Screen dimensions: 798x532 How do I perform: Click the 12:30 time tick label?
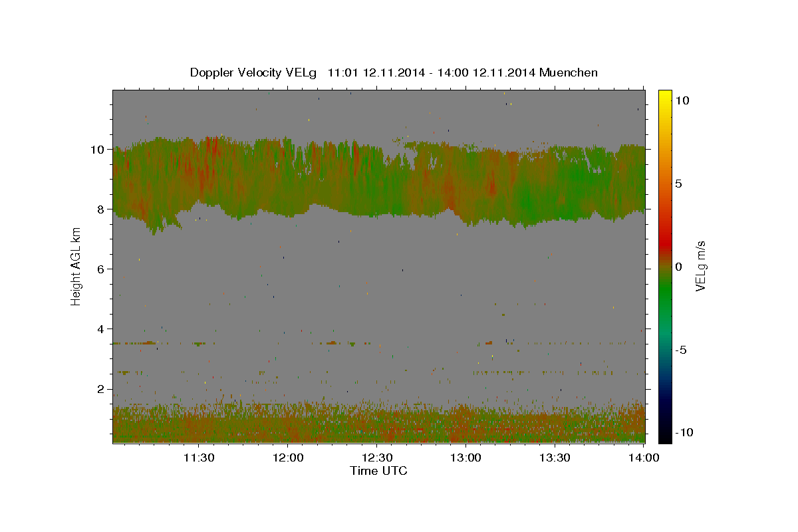pyautogui.click(x=377, y=458)
